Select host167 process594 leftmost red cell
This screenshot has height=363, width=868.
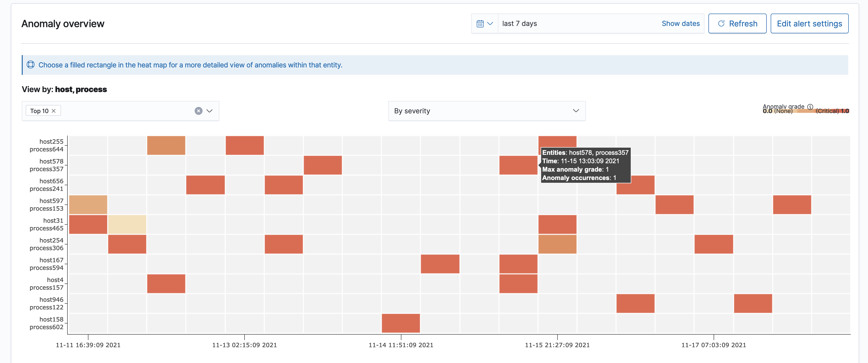point(440,264)
